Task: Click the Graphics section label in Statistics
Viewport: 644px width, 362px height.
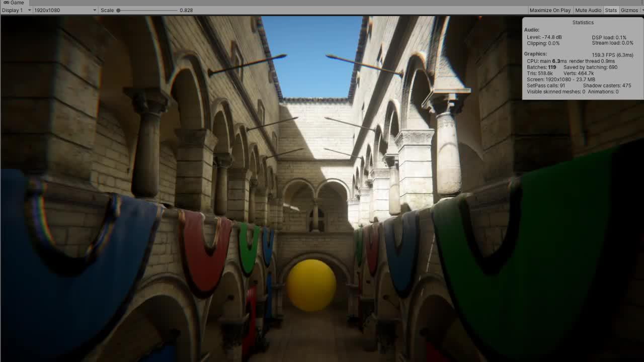Action: (536, 54)
